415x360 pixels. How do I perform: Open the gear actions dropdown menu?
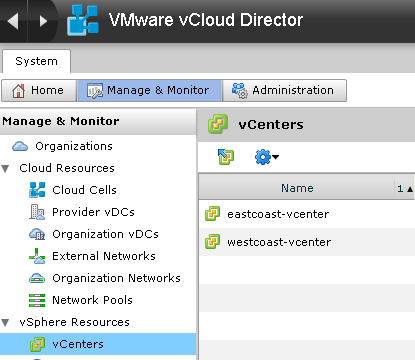pyautogui.click(x=266, y=157)
